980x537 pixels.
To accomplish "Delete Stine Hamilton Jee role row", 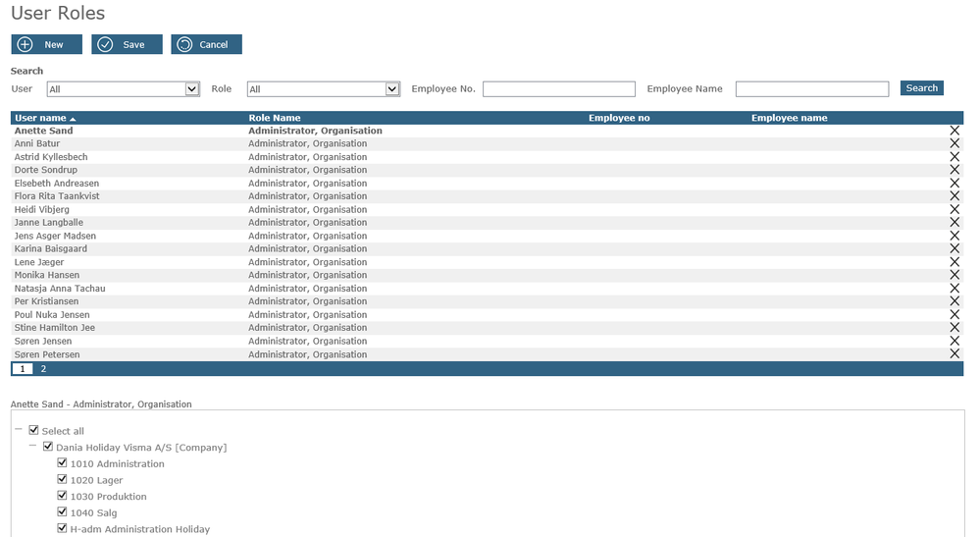I will [x=954, y=327].
